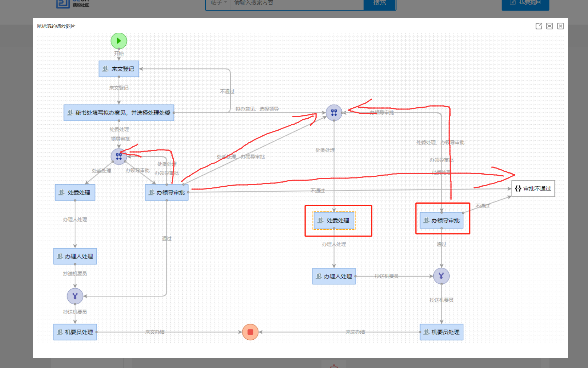Click the right 机要员处理 task node
The image size is (588, 368).
click(x=441, y=332)
